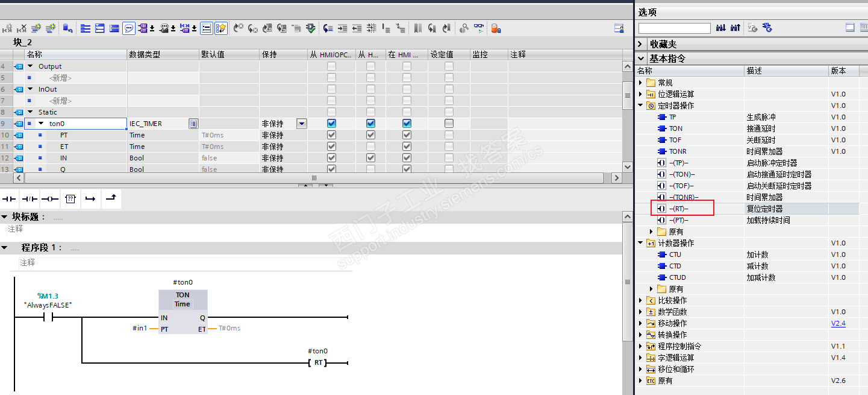Click the instruction search input field

[x=675, y=28]
